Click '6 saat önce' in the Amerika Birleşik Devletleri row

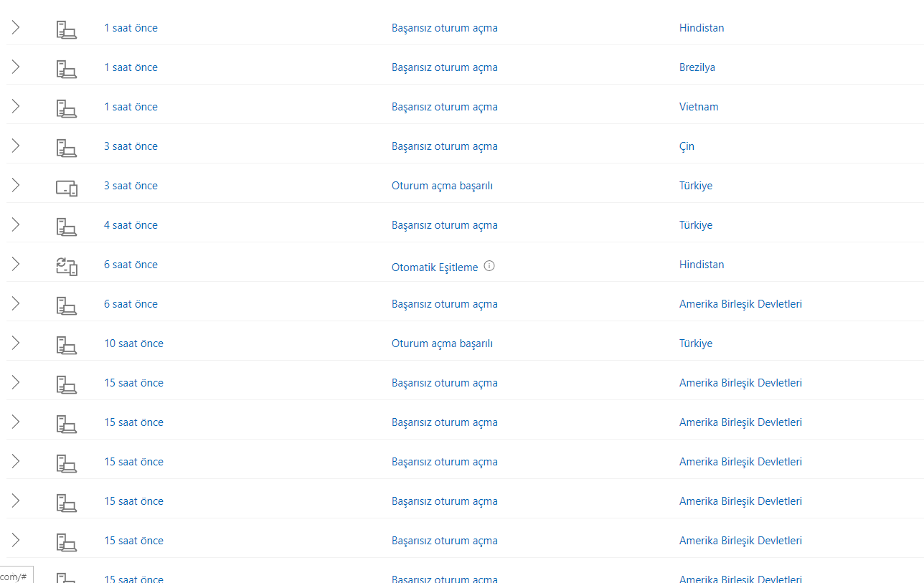point(131,304)
